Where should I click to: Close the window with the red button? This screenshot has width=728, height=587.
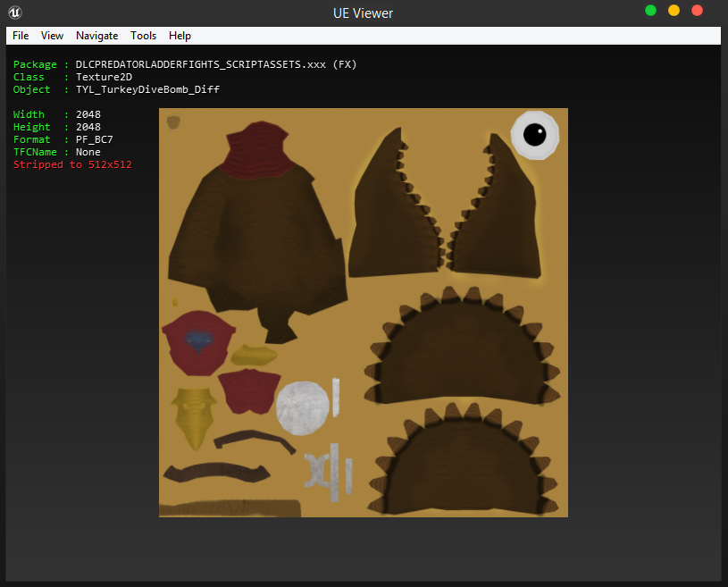[x=698, y=11]
